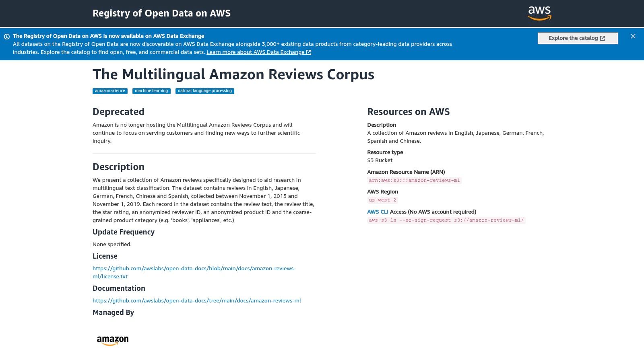The width and height of the screenshot is (644, 362).
Task: Select the aws s3 ls command text
Action: point(446,220)
